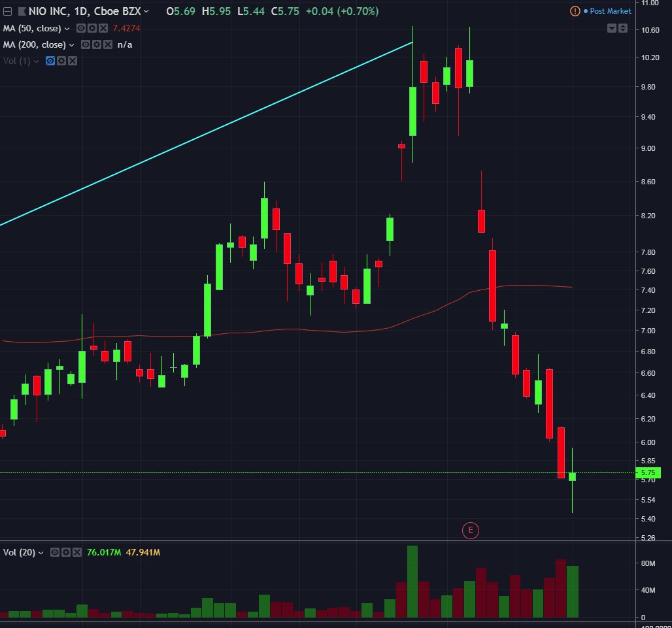
Task: Hide the MA (200, close) indicator
Action: tap(86, 44)
